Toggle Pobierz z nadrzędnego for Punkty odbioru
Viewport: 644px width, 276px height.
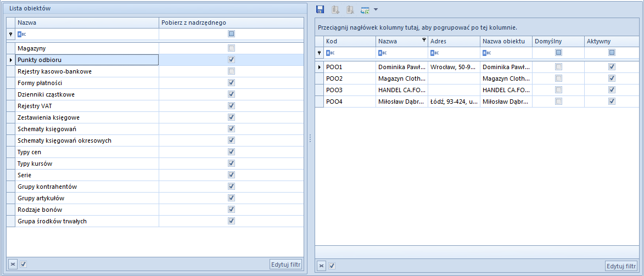click(231, 60)
